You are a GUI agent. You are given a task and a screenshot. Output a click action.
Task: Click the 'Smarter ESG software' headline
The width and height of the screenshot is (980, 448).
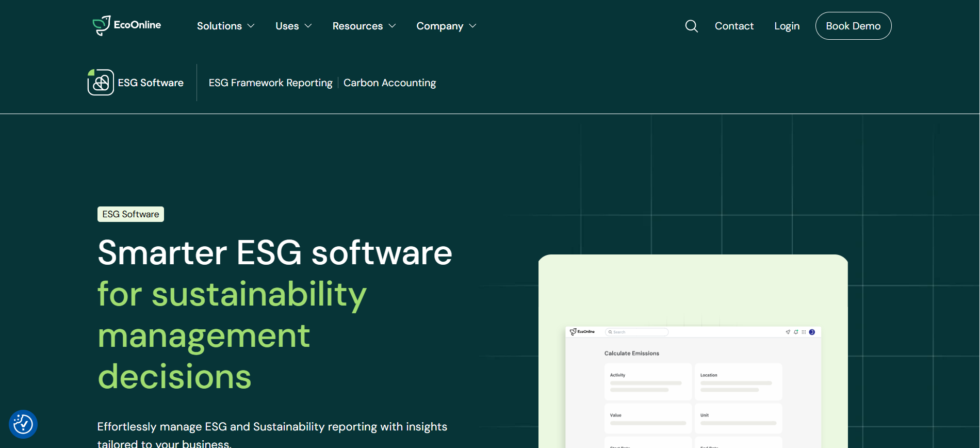pyautogui.click(x=275, y=253)
